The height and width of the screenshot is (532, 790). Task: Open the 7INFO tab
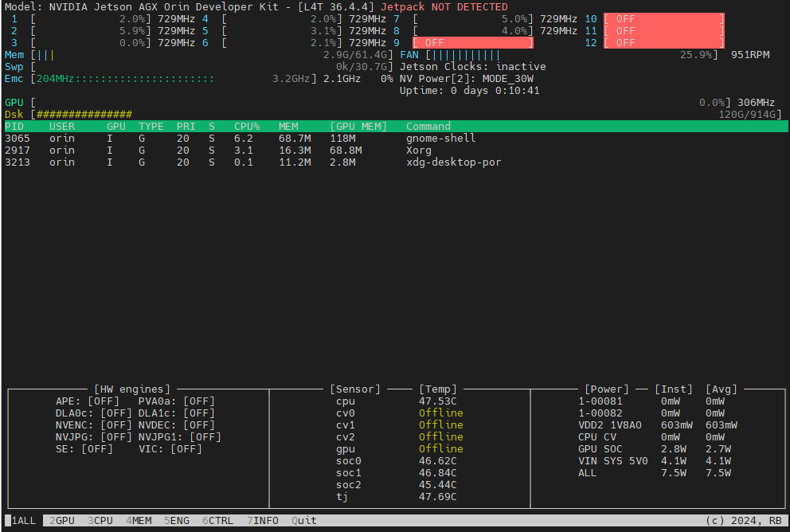[263, 520]
